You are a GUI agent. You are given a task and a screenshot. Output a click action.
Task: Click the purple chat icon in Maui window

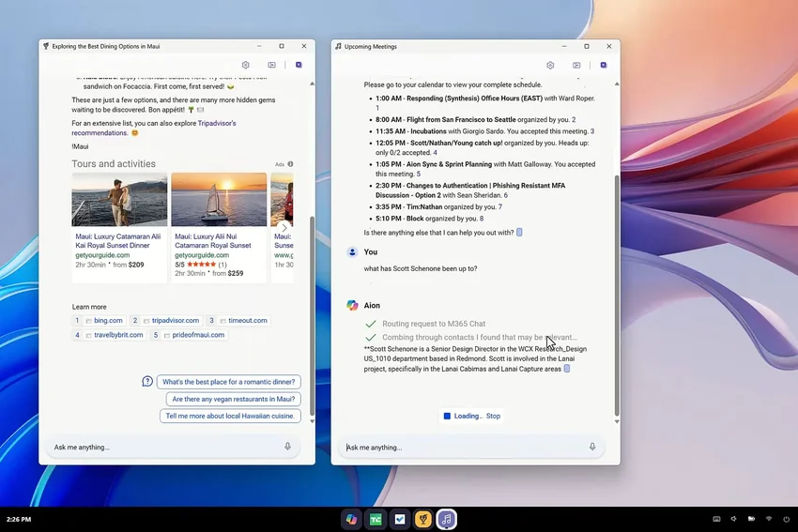[x=299, y=65]
